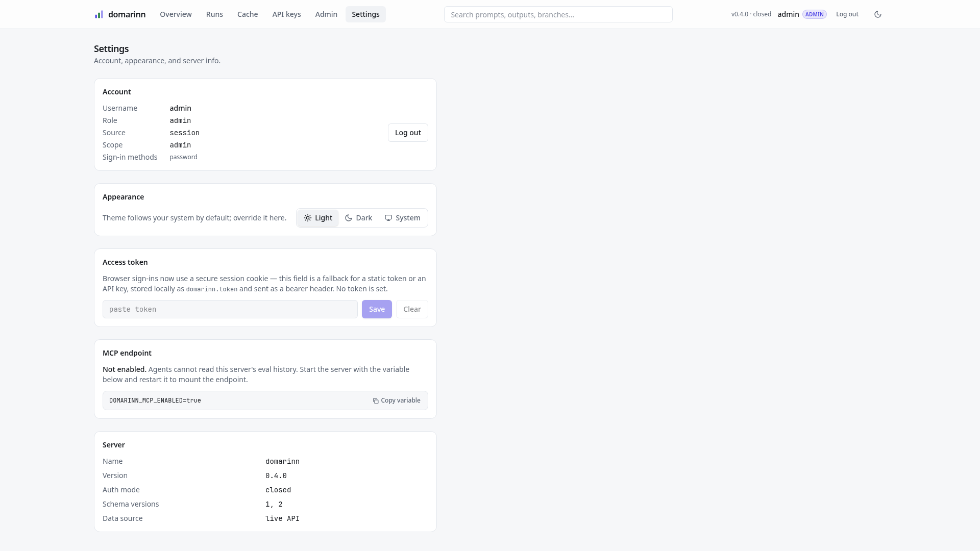Click the '1, 2' Schema versions value

point(274,504)
